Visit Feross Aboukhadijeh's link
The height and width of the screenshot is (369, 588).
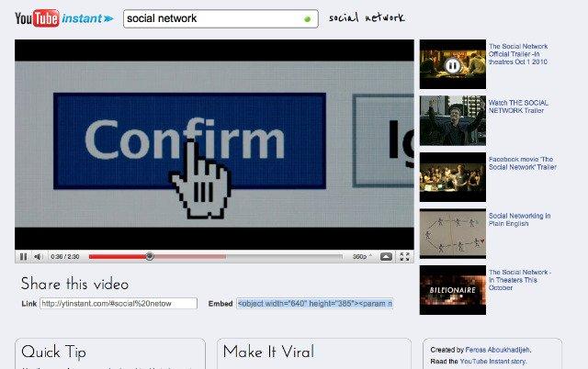(498, 350)
